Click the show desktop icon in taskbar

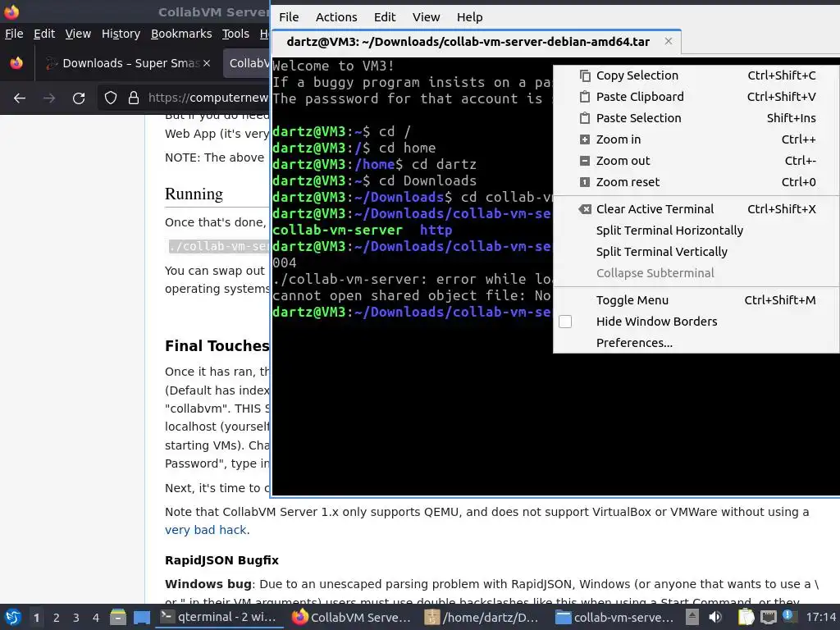coord(142,617)
